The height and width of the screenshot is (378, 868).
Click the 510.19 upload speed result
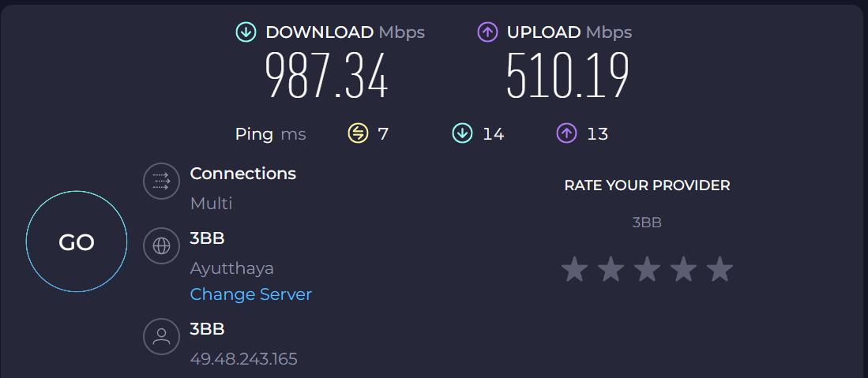(x=568, y=76)
